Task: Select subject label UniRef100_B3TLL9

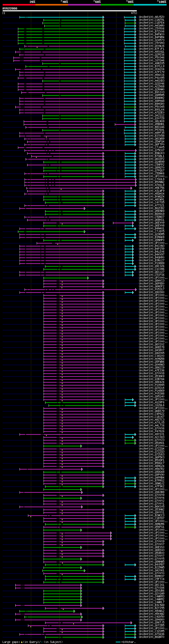Action: pos(152,66)
